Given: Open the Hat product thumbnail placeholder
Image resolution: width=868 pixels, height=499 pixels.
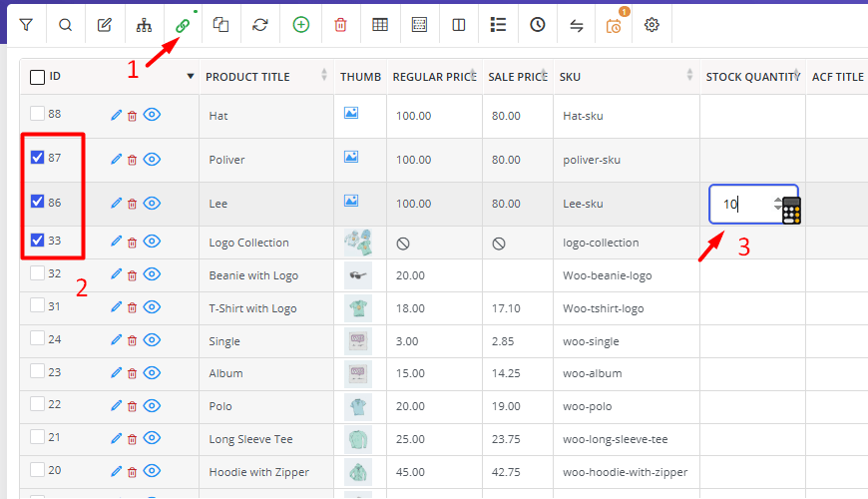Looking at the screenshot, I should (351, 113).
